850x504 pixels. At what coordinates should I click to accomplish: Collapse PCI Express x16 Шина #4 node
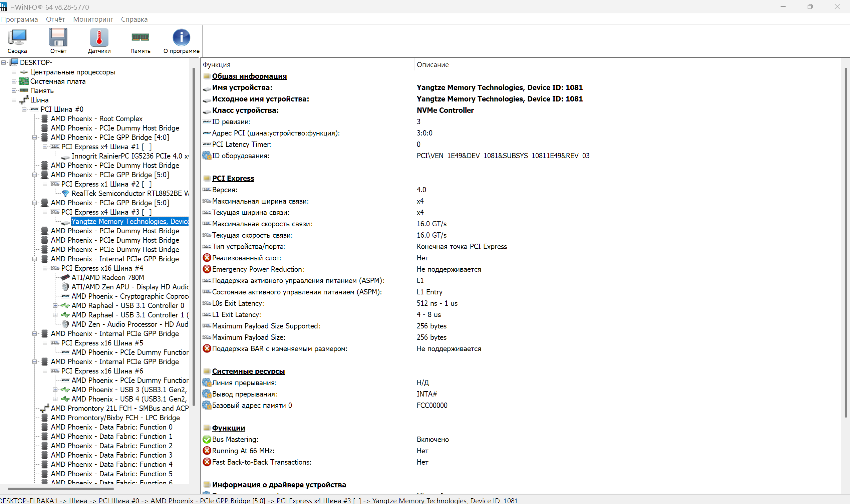click(45, 268)
